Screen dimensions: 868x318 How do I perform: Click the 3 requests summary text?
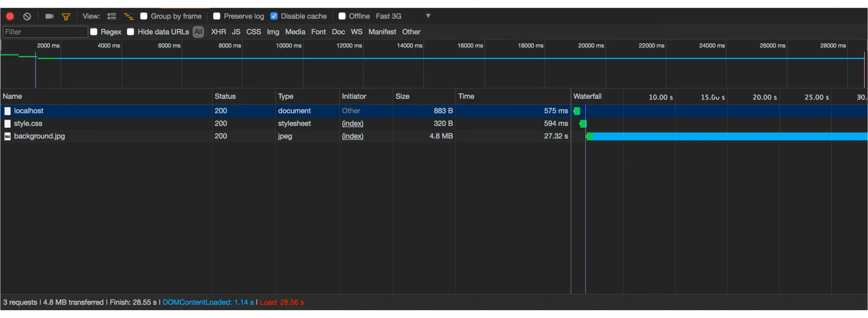(20, 302)
